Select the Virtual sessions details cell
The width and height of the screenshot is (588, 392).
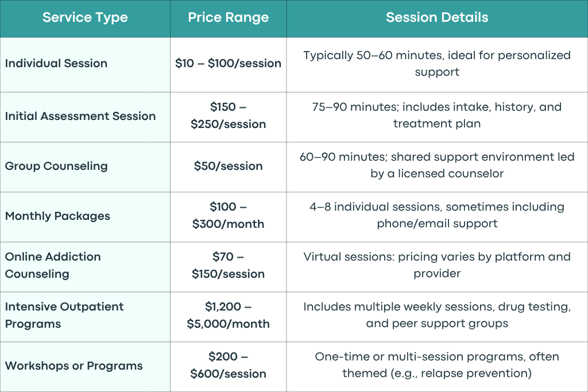(x=437, y=265)
